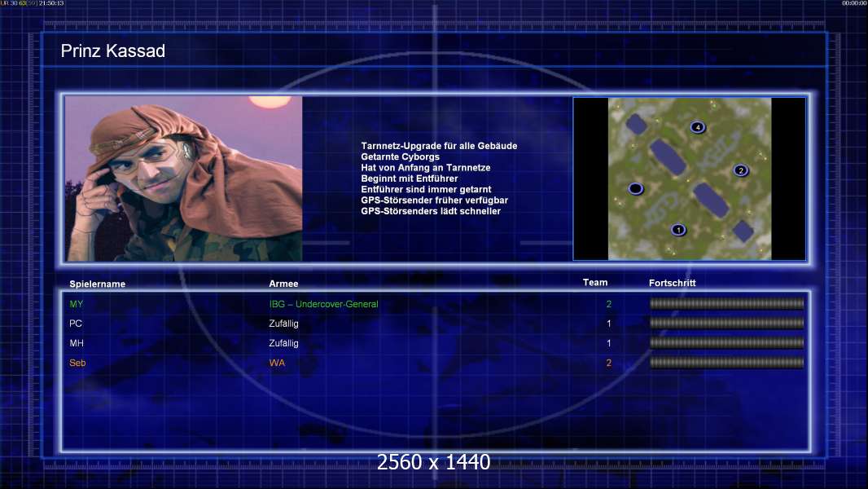
Task: Click the unnumbered start position marker on map
Action: 635,189
